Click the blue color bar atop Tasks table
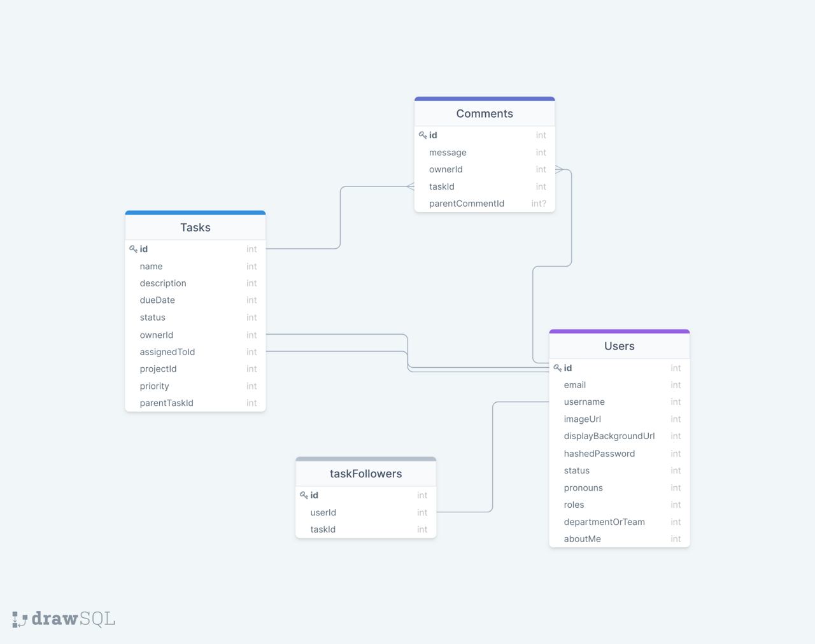The height and width of the screenshot is (644, 815). (x=195, y=213)
